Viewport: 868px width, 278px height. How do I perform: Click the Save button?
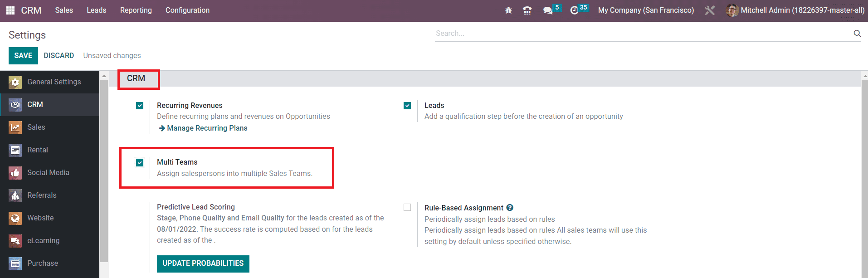(x=23, y=56)
